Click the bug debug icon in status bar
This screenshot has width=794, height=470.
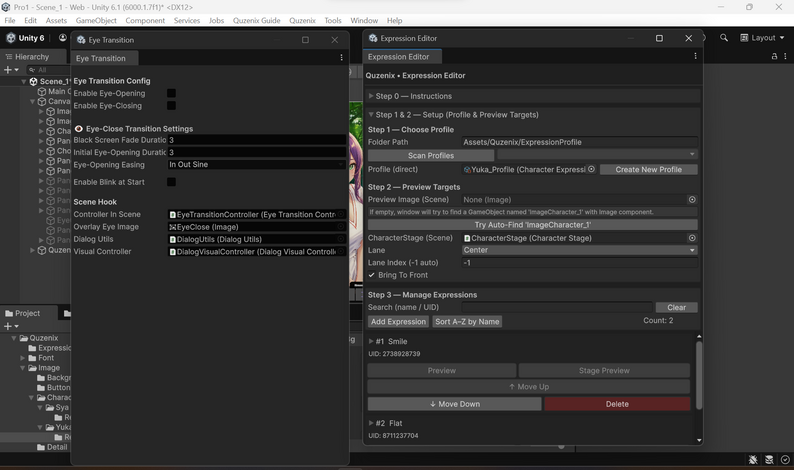753,460
